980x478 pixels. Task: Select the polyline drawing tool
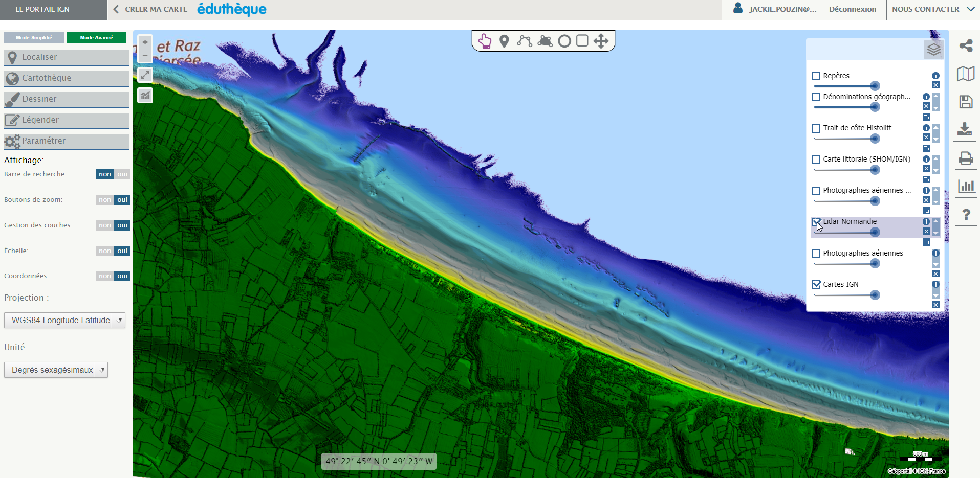(x=525, y=41)
